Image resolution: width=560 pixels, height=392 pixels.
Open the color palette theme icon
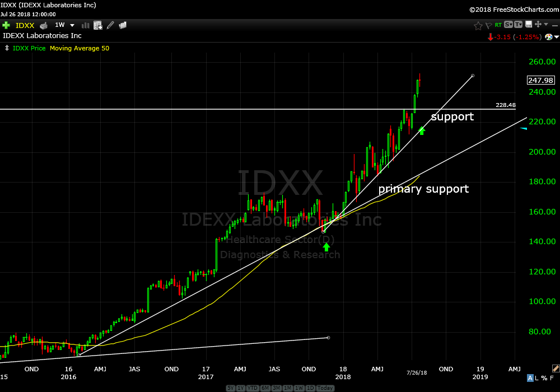click(x=549, y=37)
